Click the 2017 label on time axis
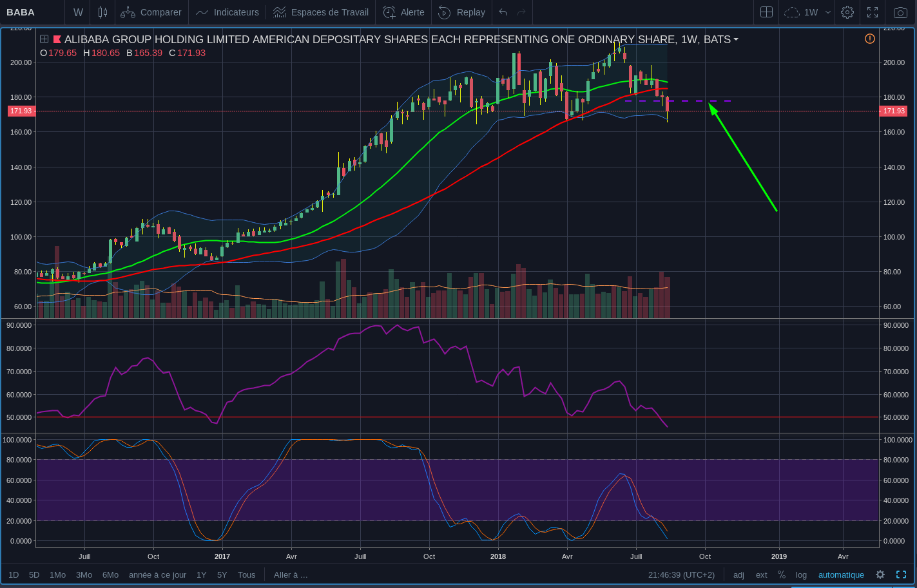This screenshot has width=917, height=588. click(222, 556)
